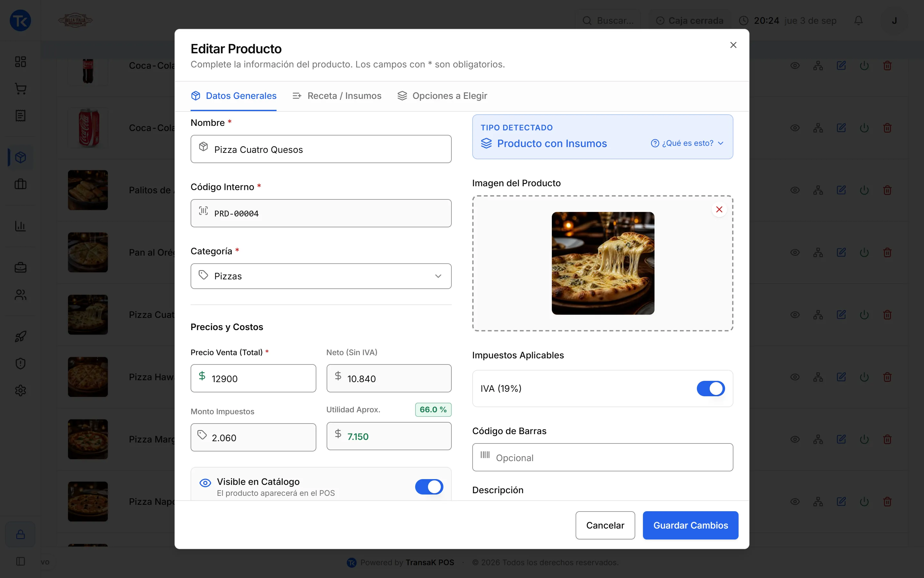Click hierarchy icon in Pan al Oré row
924x578 pixels.
(818, 252)
